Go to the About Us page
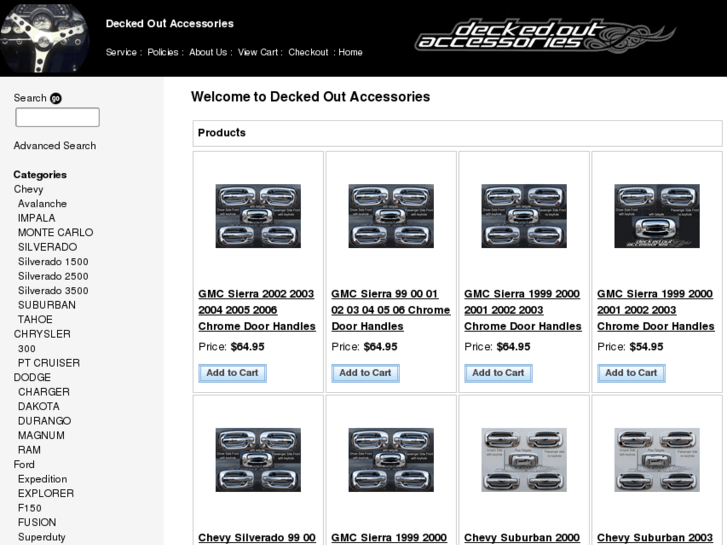 [x=208, y=52]
